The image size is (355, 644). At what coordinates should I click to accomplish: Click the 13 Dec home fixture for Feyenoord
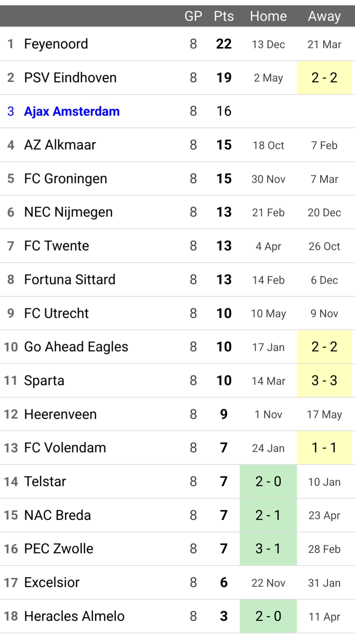[x=268, y=44]
